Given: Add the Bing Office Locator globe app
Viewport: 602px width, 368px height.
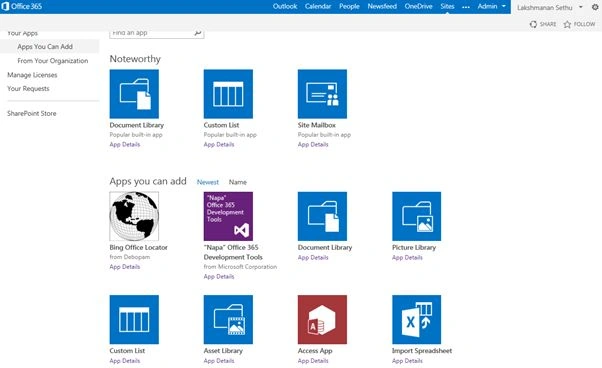Looking at the screenshot, I should coord(134,216).
